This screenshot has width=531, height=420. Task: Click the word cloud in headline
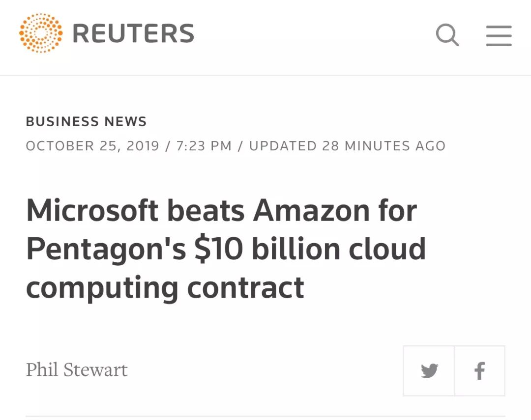[387, 249]
